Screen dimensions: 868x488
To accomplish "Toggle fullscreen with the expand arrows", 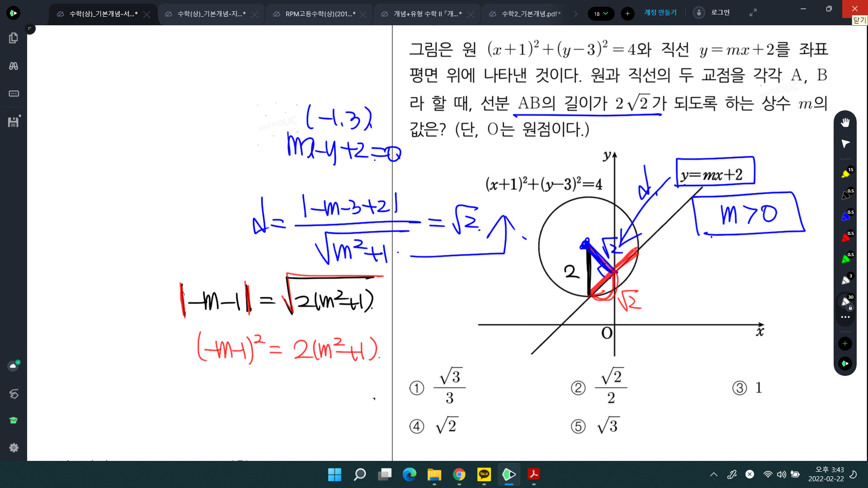I will pos(753,13).
